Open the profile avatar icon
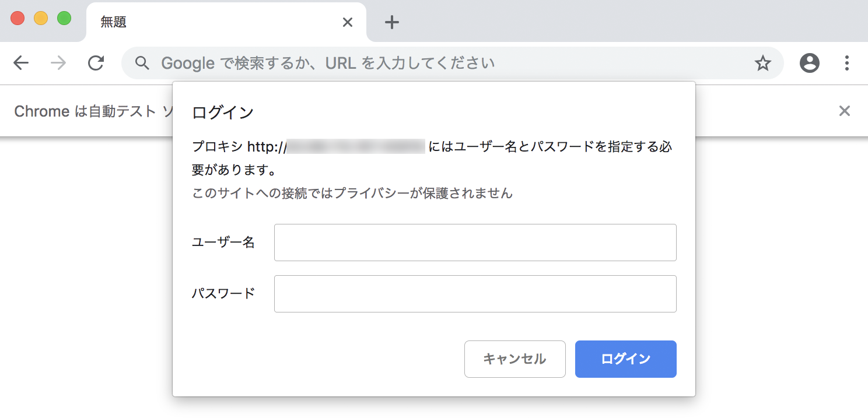This screenshot has width=868, height=418. 808,62
